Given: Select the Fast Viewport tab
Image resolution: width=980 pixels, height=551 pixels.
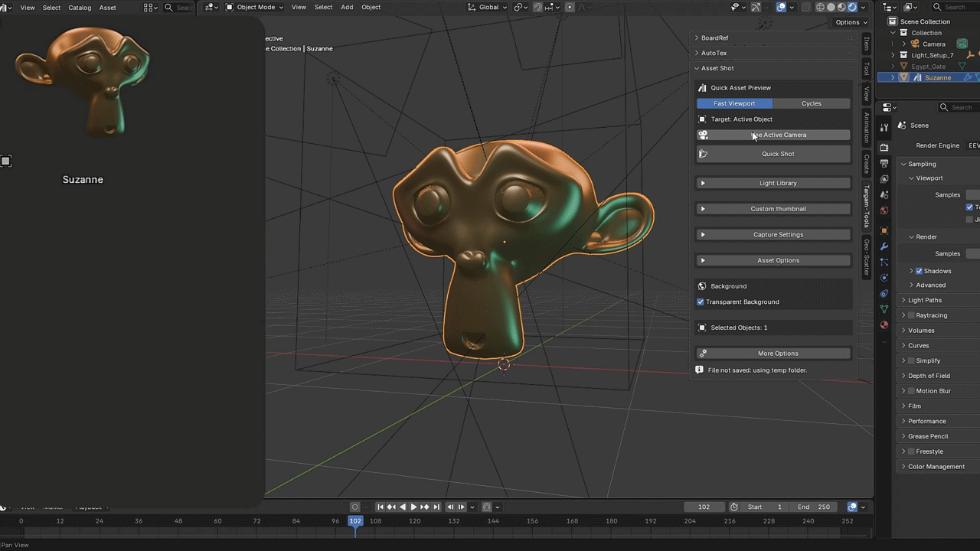Looking at the screenshot, I should (x=734, y=103).
